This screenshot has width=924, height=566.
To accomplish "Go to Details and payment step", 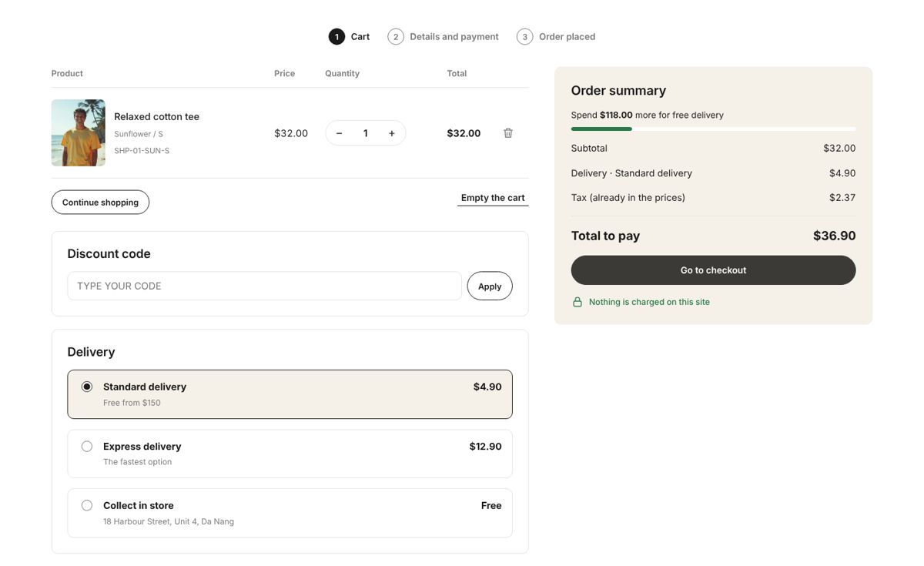I will click(454, 37).
